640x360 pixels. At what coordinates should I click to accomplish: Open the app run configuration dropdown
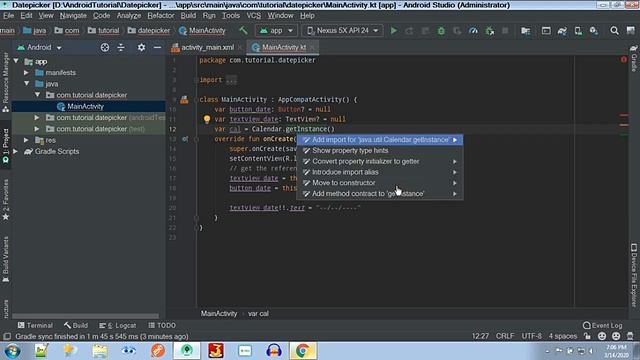click(276, 31)
